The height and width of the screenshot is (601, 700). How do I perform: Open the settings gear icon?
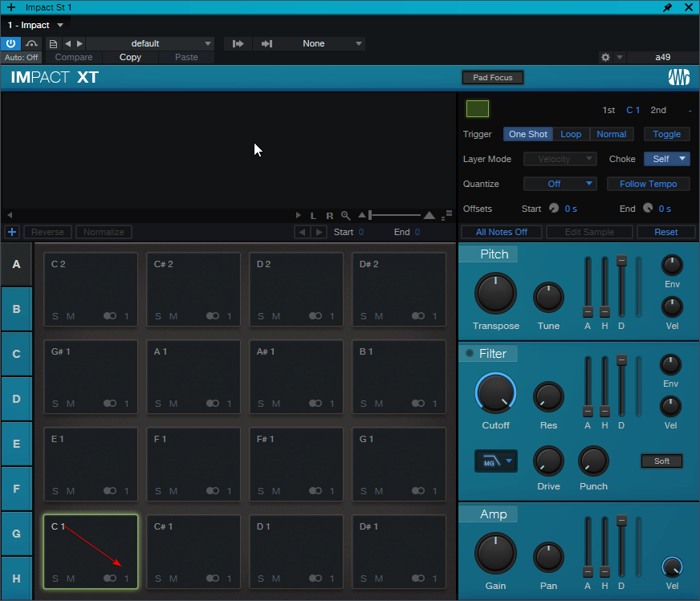coord(605,57)
